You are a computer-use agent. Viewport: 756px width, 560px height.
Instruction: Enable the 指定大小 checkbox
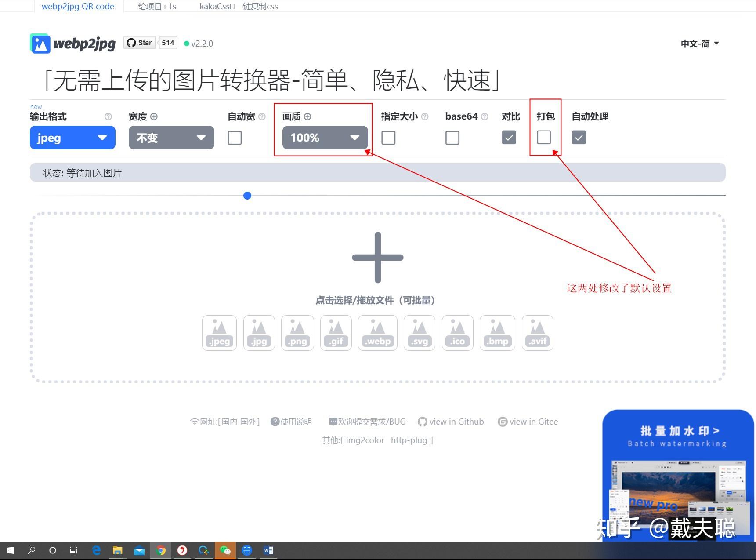click(388, 138)
